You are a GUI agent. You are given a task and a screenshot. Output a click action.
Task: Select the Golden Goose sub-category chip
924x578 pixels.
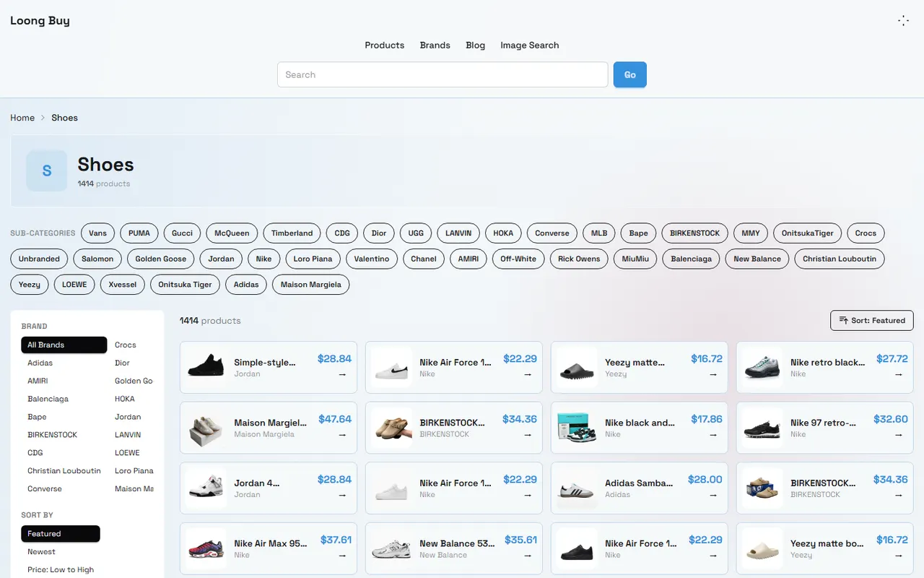click(161, 259)
